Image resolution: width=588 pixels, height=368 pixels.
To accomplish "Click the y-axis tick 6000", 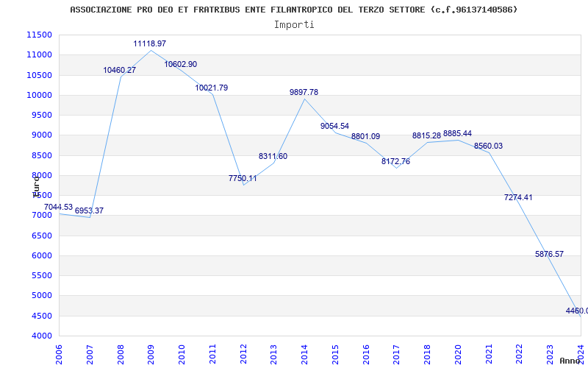I will [41, 255].
